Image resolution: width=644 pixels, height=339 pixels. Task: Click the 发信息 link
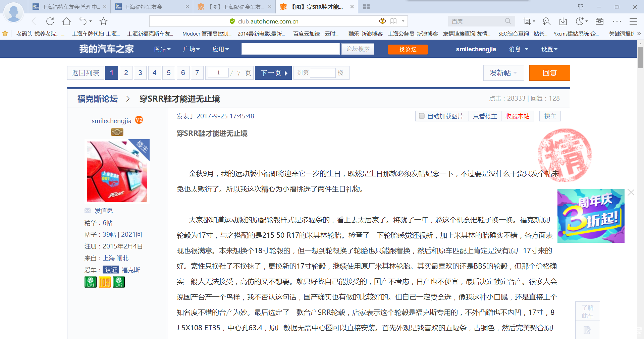[x=103, y=211]
